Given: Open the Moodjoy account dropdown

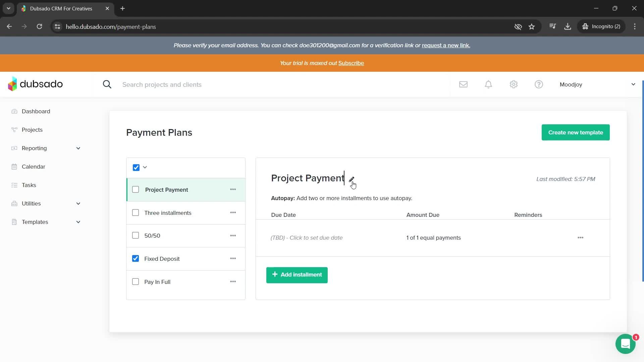Looking at the screenshot, I should pyautogui.click(x=597, y=84).
